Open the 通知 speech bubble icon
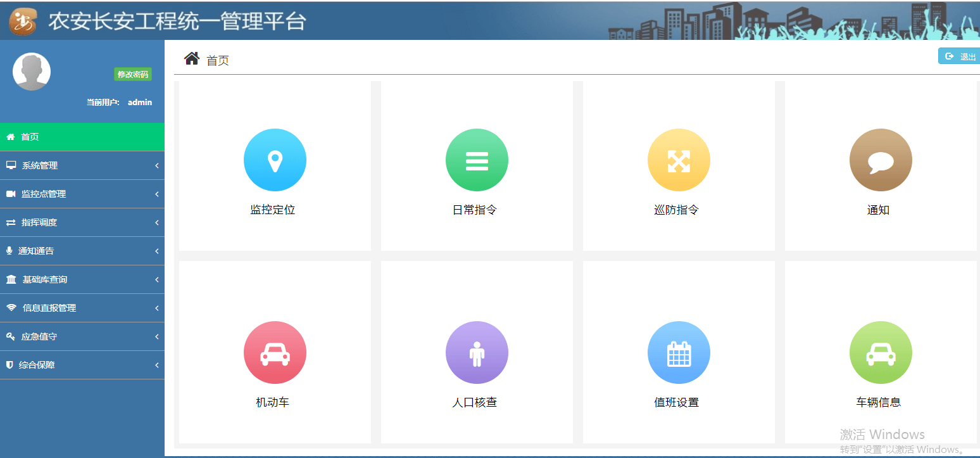Image resolution: width=980 pixels, height=458 pixels. tap(881, 160)
